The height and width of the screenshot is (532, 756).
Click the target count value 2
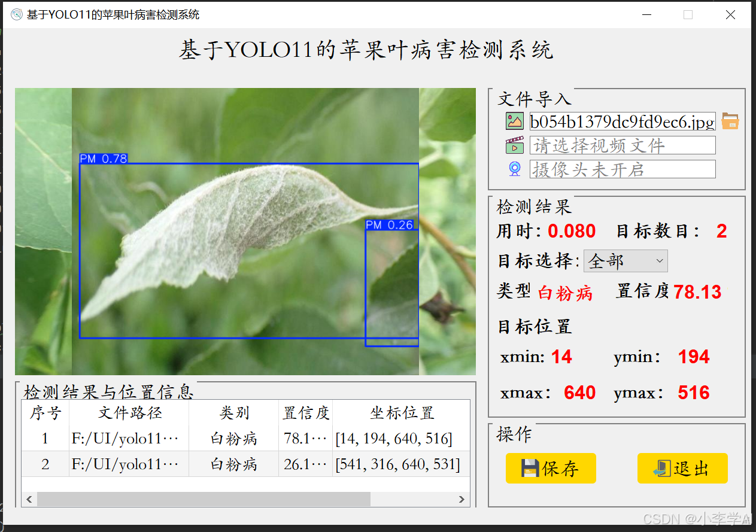coord(721,231)
